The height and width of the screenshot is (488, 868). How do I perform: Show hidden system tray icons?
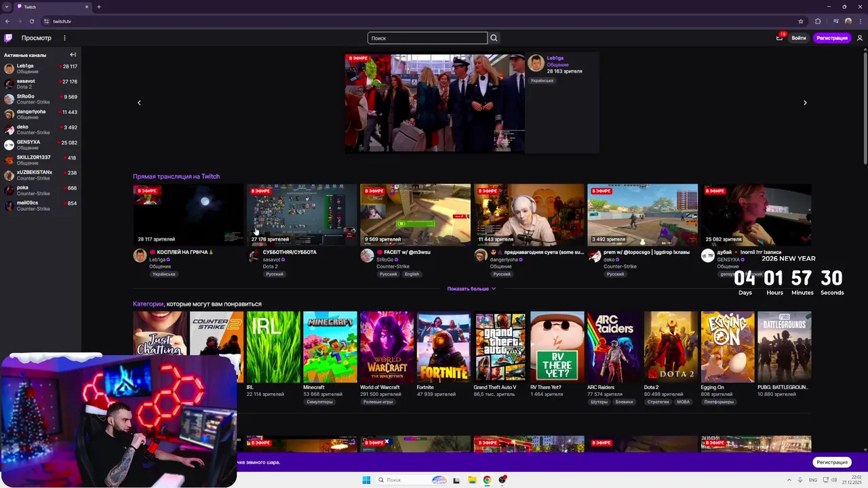tap(790, 480)
